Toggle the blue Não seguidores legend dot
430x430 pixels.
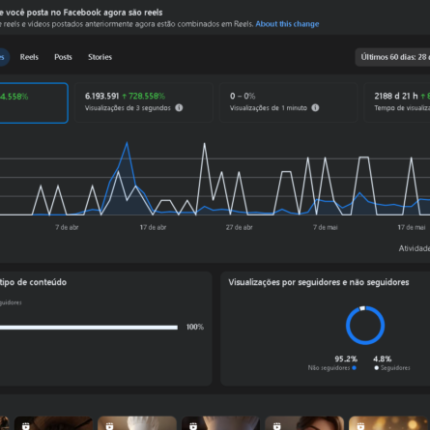(354, 368)
